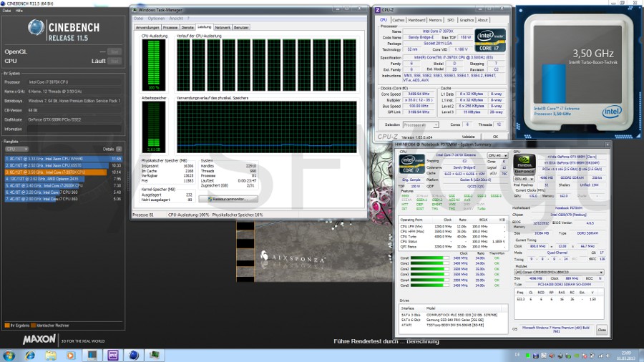Open Windows Explorer folder on taskbar

pos(51,356)
